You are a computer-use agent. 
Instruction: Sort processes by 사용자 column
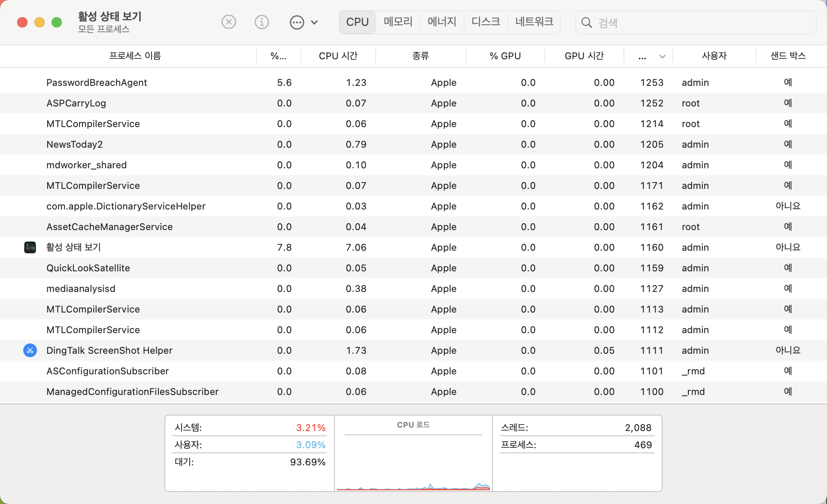[714, 56]
